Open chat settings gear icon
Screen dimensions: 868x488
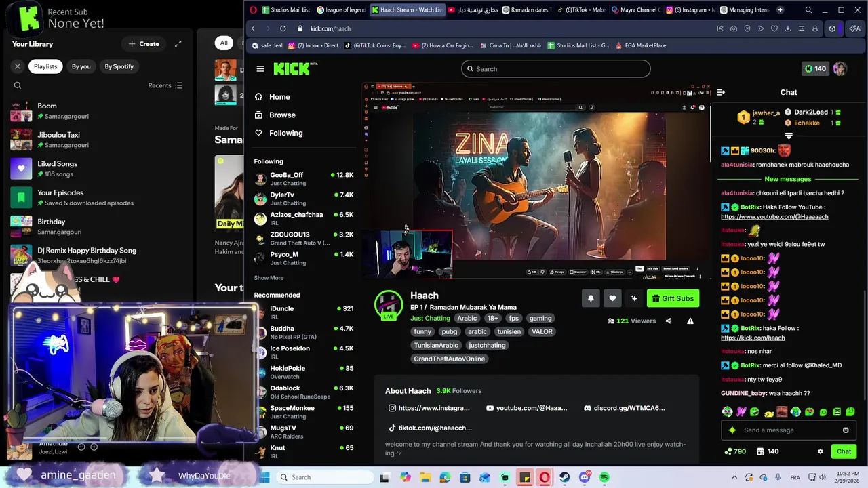[x=821, y=451]
